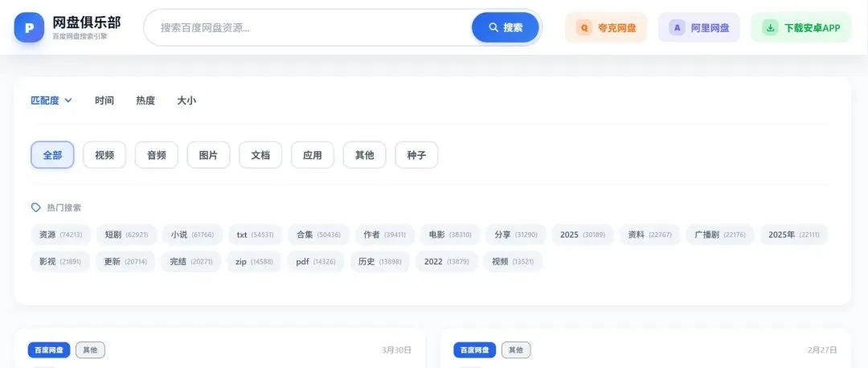Click the 2月27日 date text
Viewport: 868px width, 368px height.
click(822, 350)
